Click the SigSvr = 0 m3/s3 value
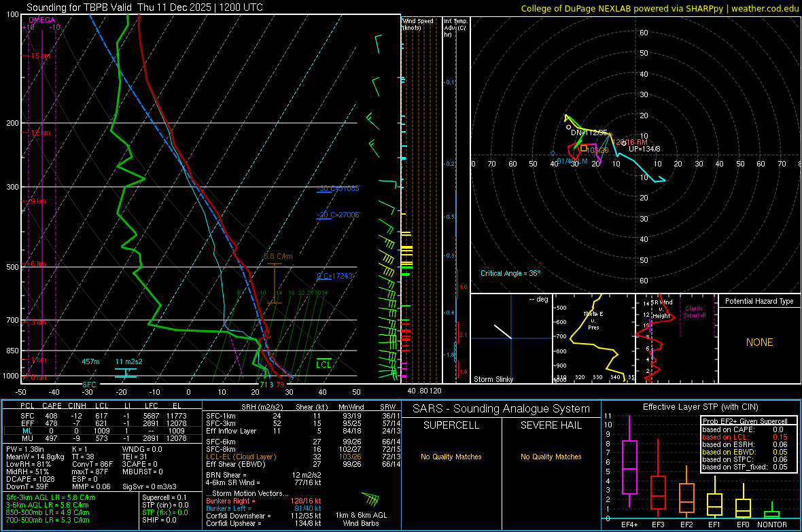This screenshot has height=532, width=802. (x=150, y=486)
